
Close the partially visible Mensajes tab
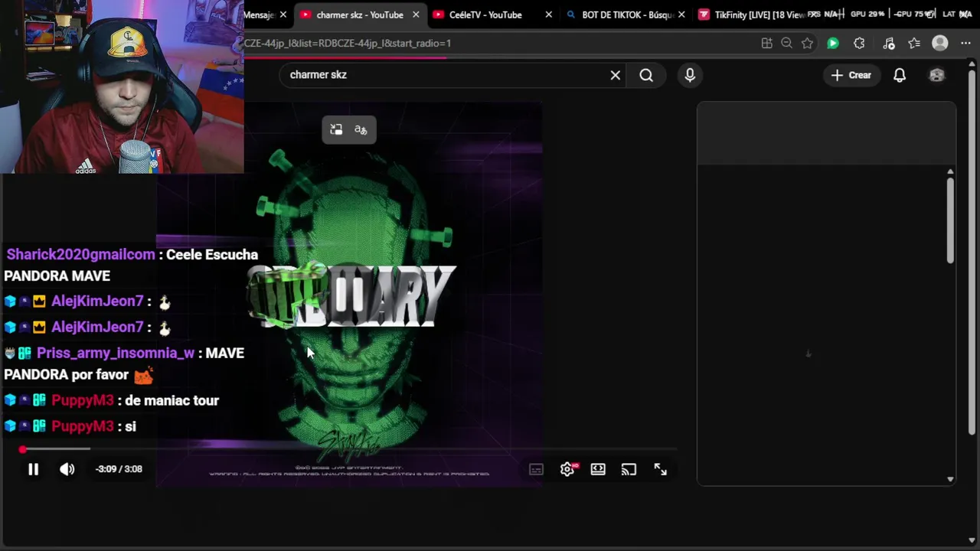(x=283, y=15)
